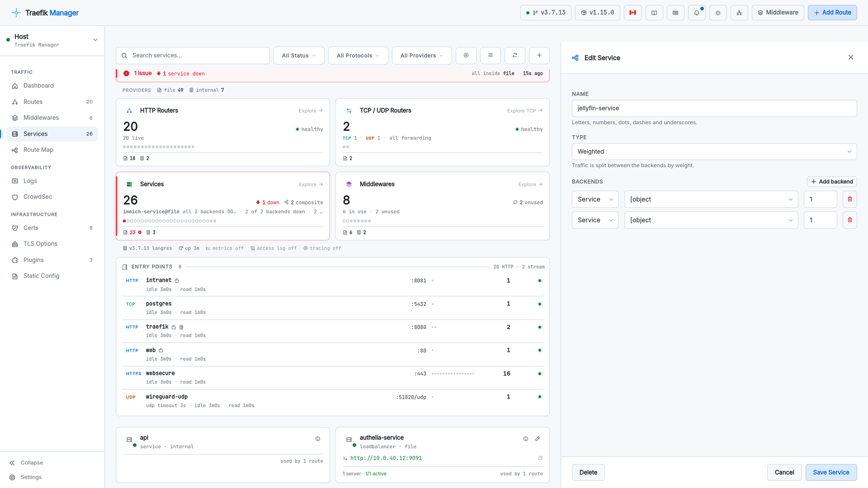
Task: Delete the first backend row
Action: (x=850, y=199)
